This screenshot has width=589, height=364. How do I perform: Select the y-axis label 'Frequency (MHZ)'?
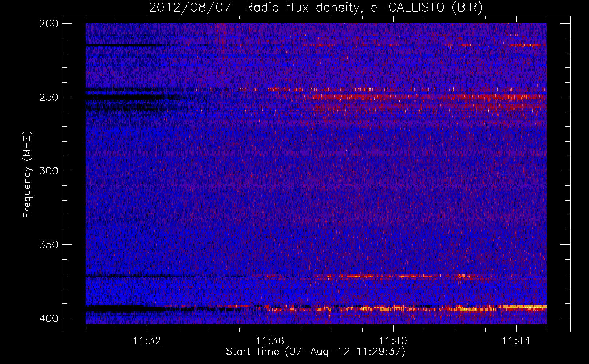27,174
